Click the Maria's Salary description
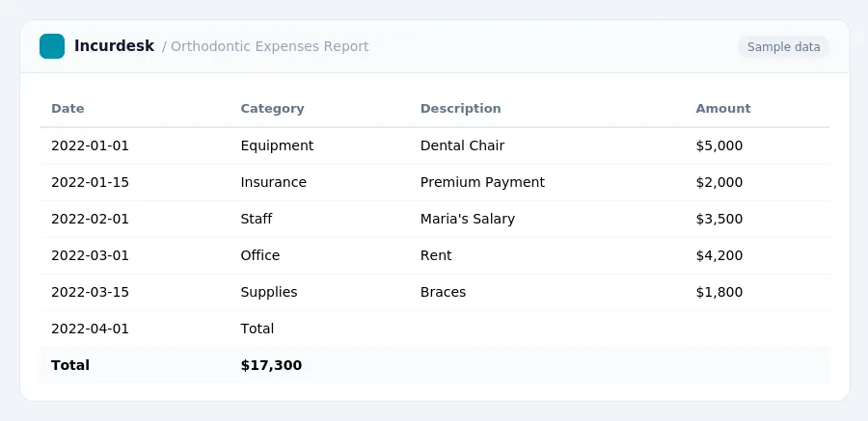Image resolution: width=868 pixels, height=421 pixels. coord(467,219)
